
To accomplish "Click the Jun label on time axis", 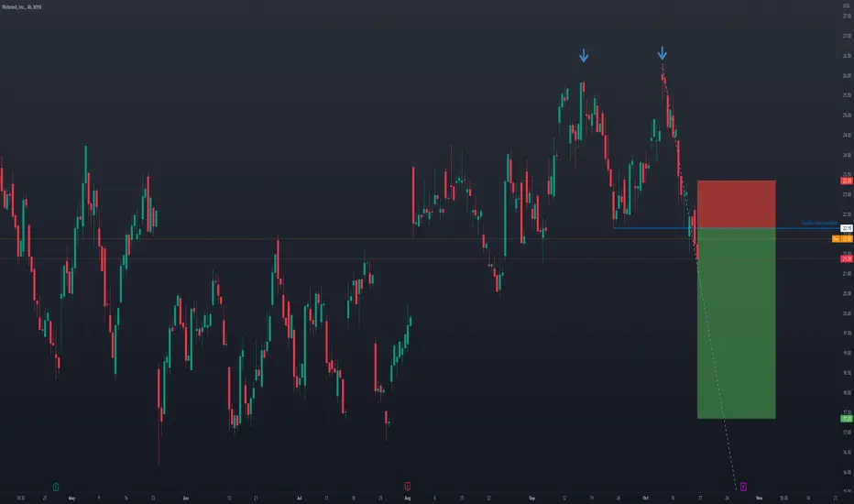I will pyautogui.click(x=186, y=498).
